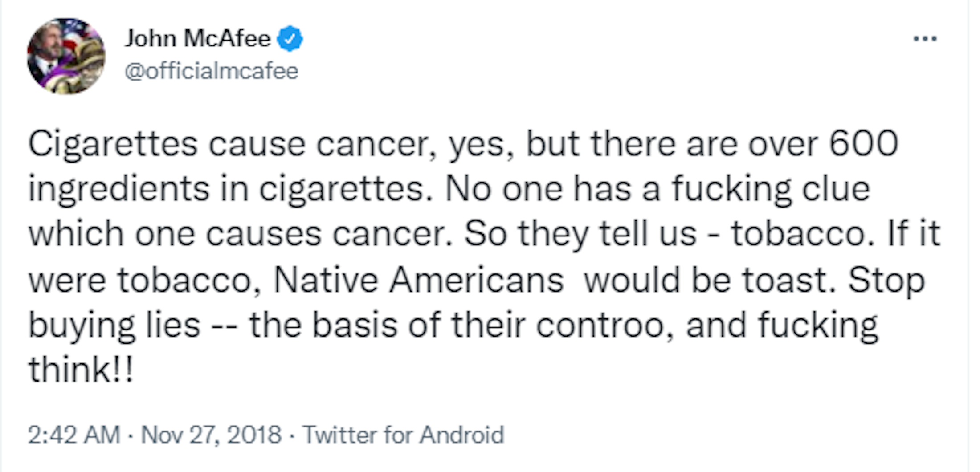This screenshot has width=980, height=472.
Task: Click "think!!" at the tweet's end
Action: pyautogui.click(x=81, y=370)
